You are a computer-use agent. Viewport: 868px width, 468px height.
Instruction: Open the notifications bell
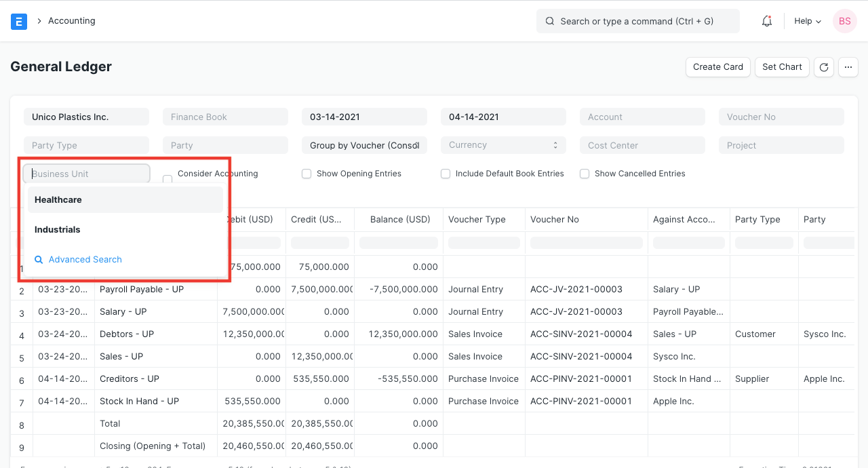[x=766, y=21]
